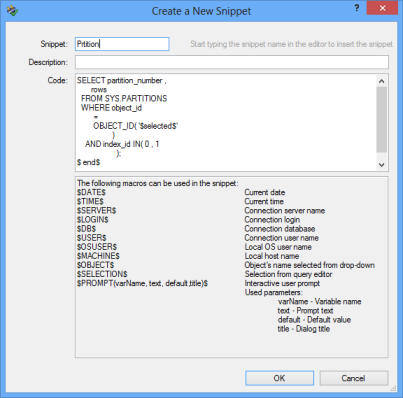Screen dimensions: 403x398
Task: Click the 'Snippet:' label
Action: 54,44
